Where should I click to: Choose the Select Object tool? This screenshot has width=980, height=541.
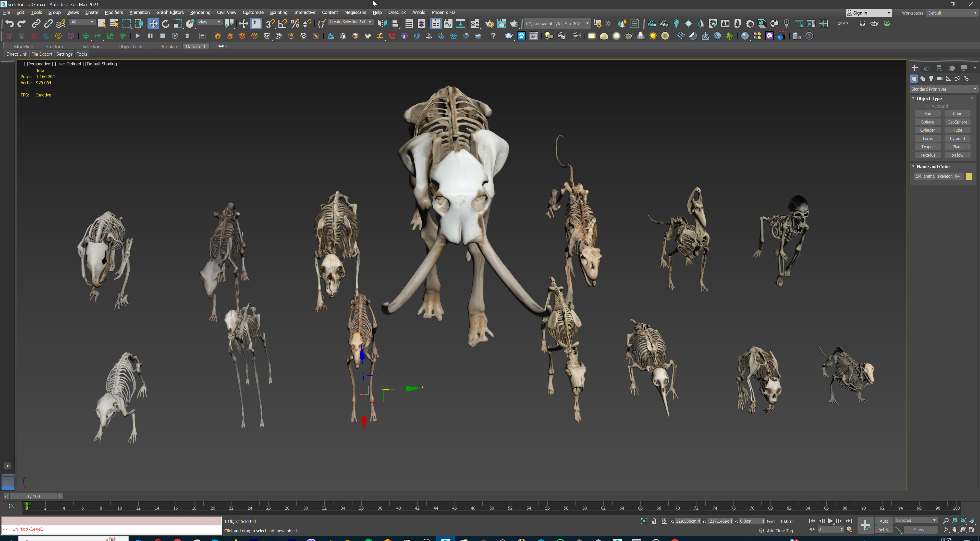tap(102, 23)
